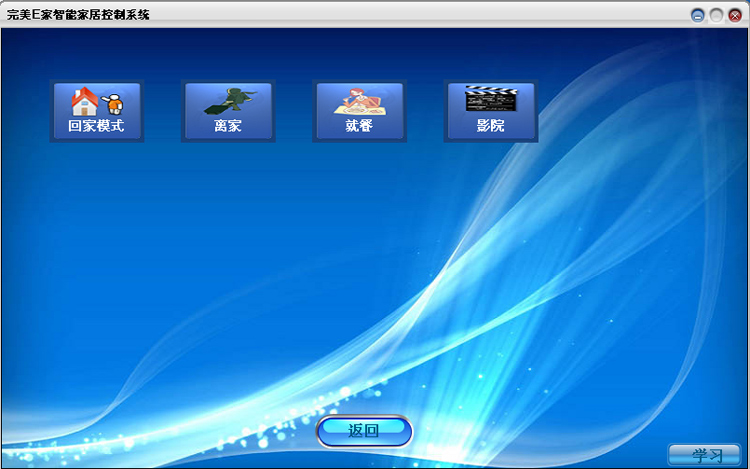750x469 pixels.
Task: Start the 影院 cinema scene
Action: 491,111
